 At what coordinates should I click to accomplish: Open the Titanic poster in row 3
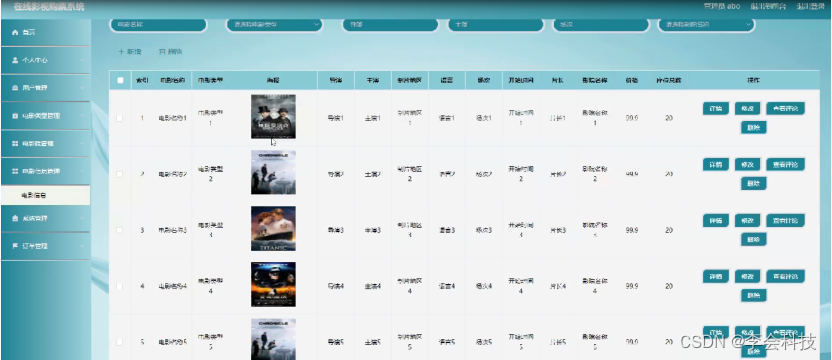[273, 228]
